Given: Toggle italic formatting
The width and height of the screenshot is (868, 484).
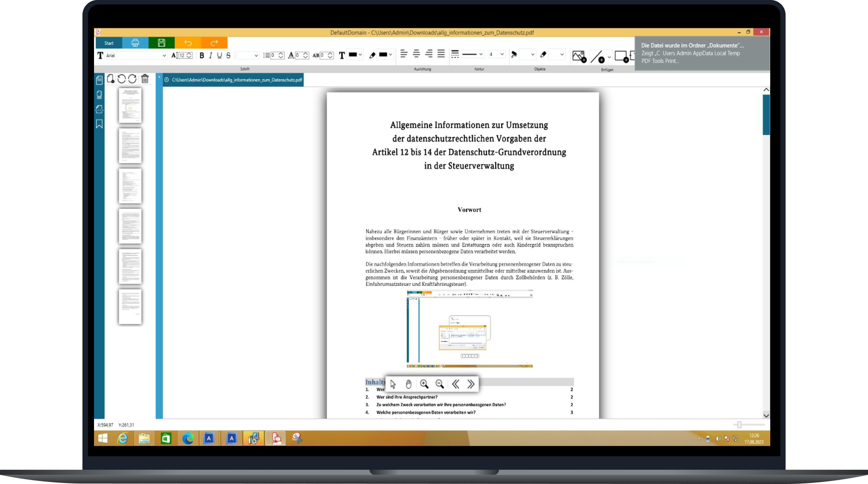Looking at the screenshot, I should pyautogui.click(x=211, y=56).
